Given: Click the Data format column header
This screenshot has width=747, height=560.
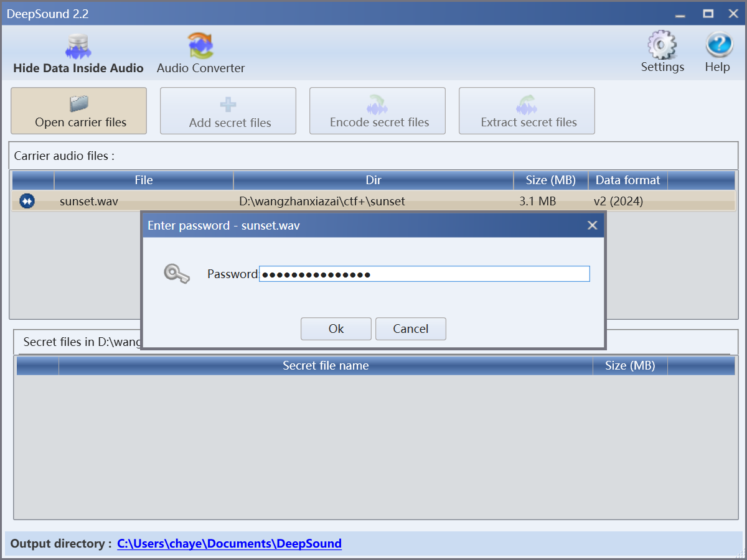Looking at the screenshot, I should tap(628, 180).
